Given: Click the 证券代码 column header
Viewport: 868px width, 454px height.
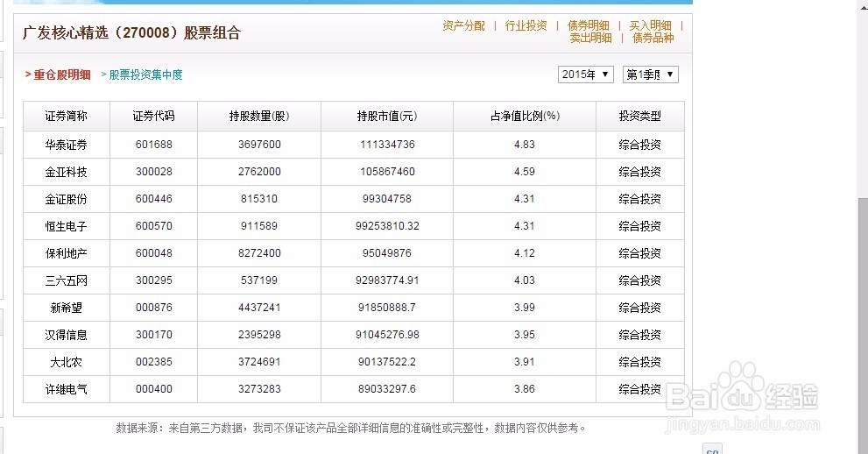Looking at the screenshot, I should click(x=154, y=116).
